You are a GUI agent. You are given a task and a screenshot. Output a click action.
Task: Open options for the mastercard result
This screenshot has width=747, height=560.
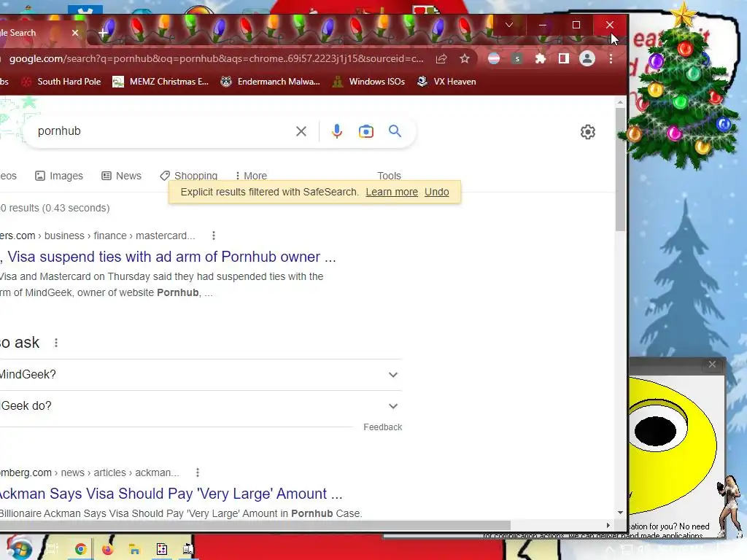(214, 236)
